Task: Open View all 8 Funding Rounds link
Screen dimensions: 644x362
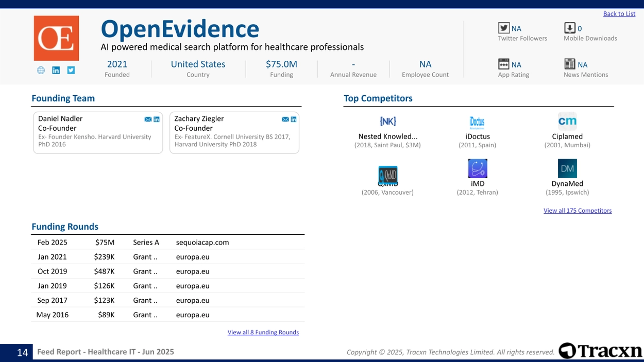Action: pos(263,333)
